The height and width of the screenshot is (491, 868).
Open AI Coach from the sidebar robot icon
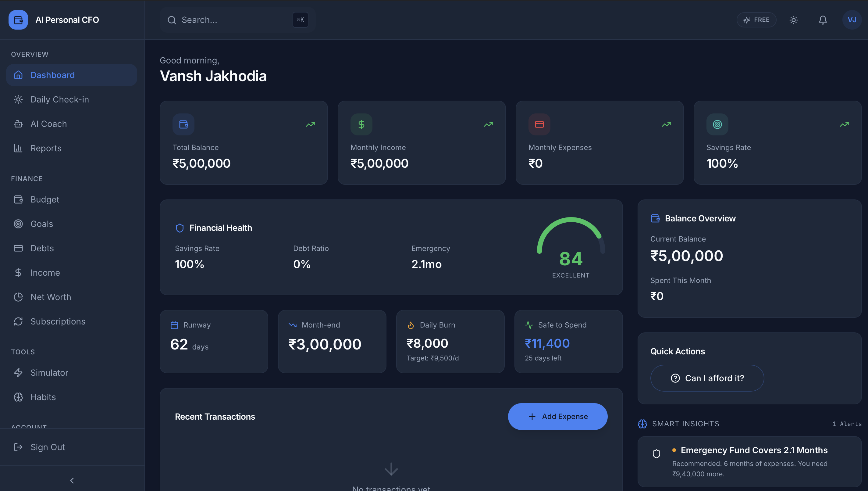pos(18,124)
